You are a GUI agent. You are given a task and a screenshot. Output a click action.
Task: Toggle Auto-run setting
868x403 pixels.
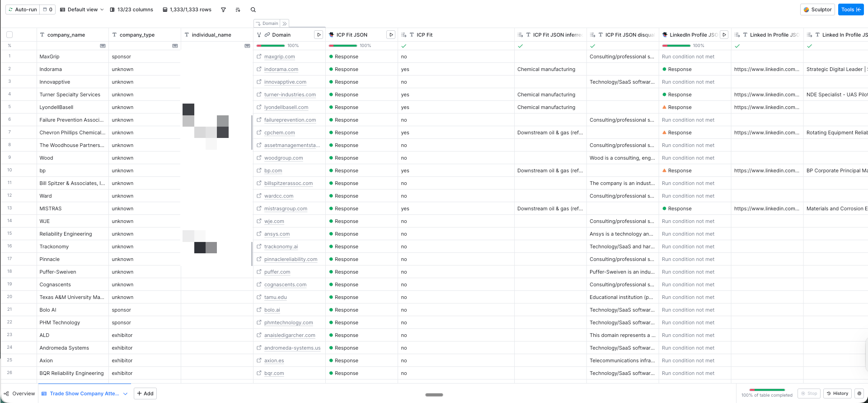(x=23, y=9)
